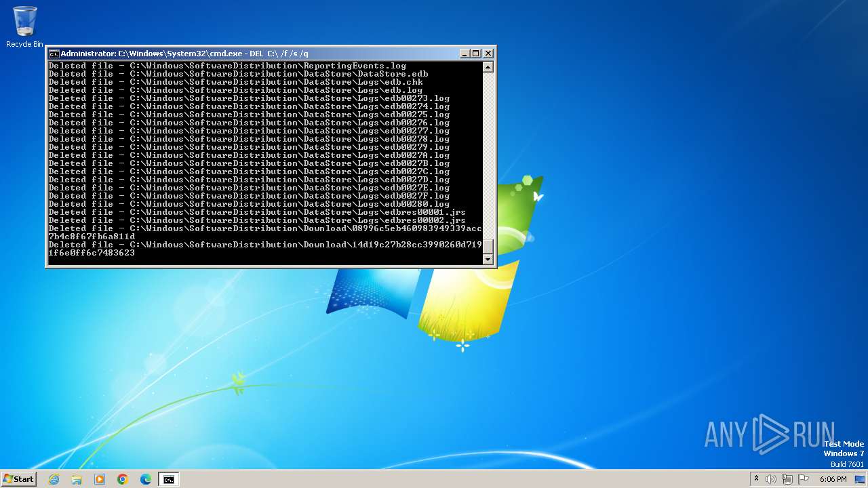This screenshot has height=488, width=868.
Task: Open Windows Explorer folder in taskbar
Action: click(77, 479)
